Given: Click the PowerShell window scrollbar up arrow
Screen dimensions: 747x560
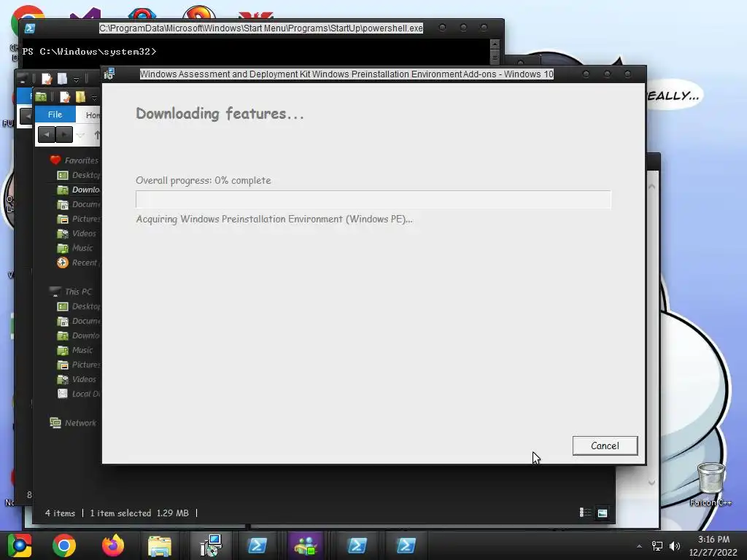Looking at the screenshot, I should 495,44.
